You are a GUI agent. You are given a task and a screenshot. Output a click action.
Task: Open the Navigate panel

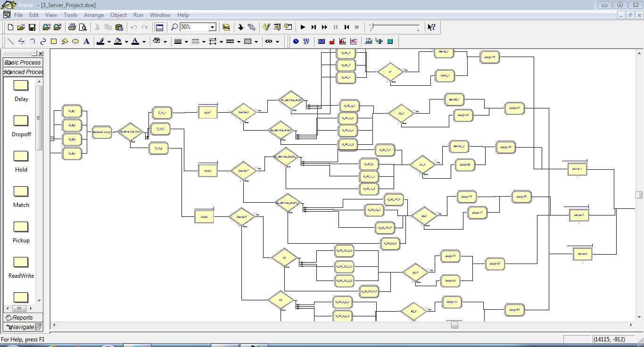(23, 327)
